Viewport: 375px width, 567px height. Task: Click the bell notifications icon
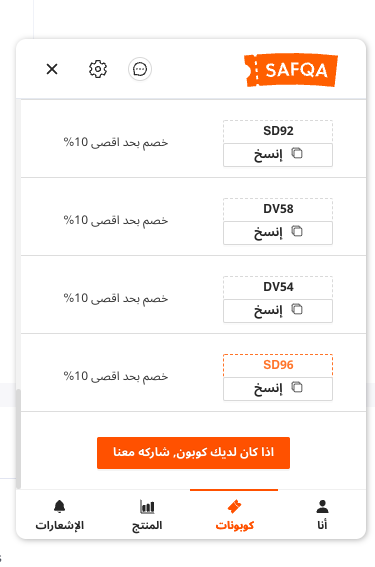[x=60, y=507]
